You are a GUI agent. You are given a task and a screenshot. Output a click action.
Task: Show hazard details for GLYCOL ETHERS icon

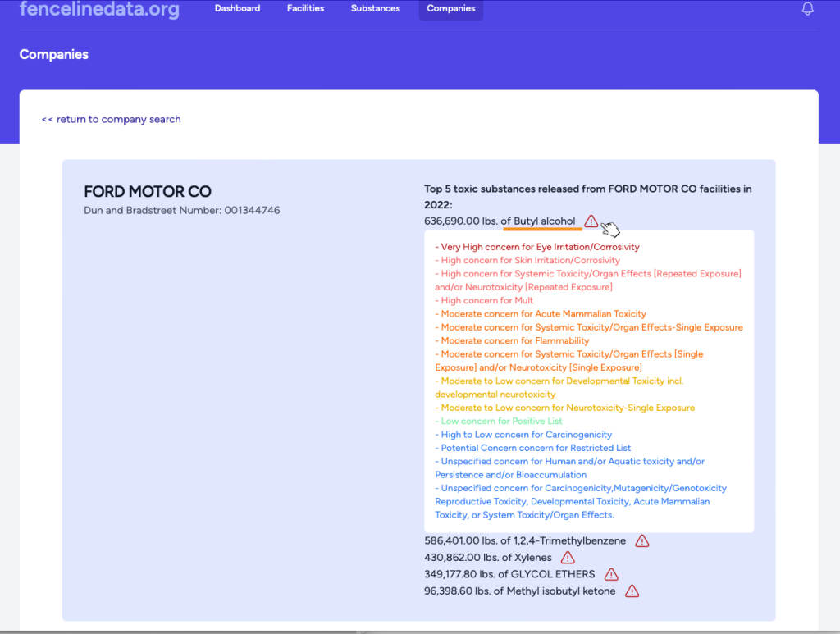(611, 574)
